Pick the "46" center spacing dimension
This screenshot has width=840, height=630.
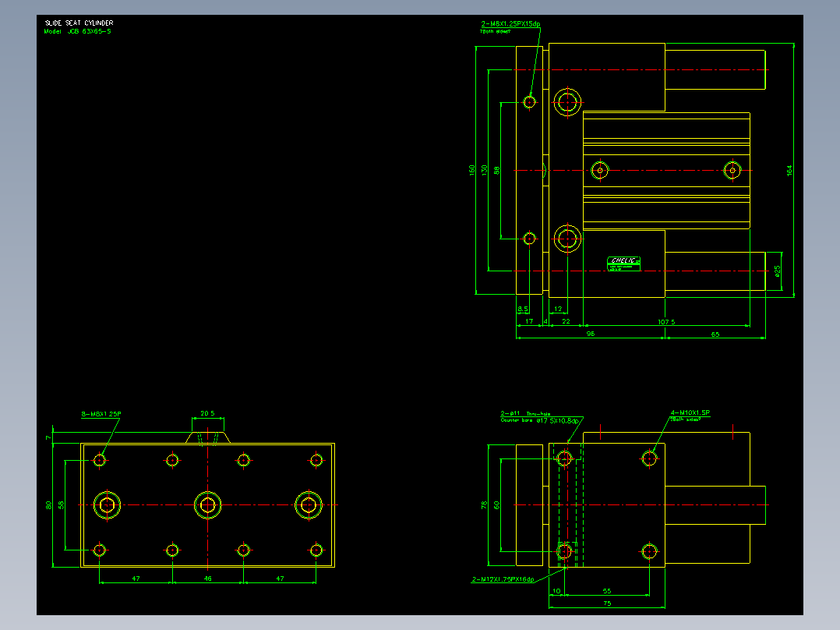pyautogui.click(x=208, y=579)
